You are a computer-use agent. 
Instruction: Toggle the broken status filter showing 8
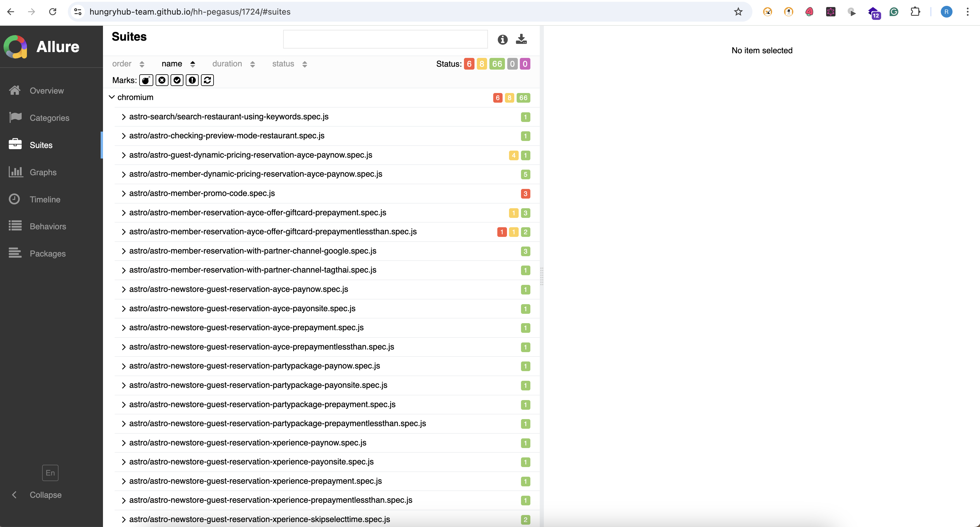pos(482,64)
